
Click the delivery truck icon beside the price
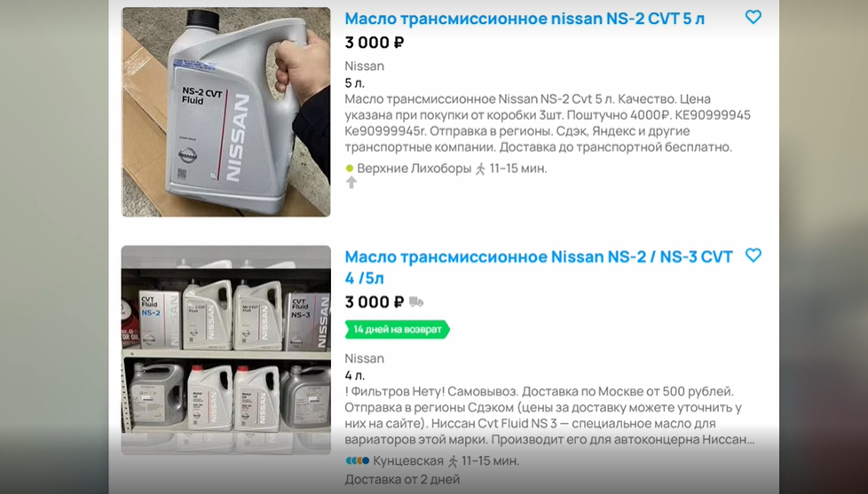416,302
